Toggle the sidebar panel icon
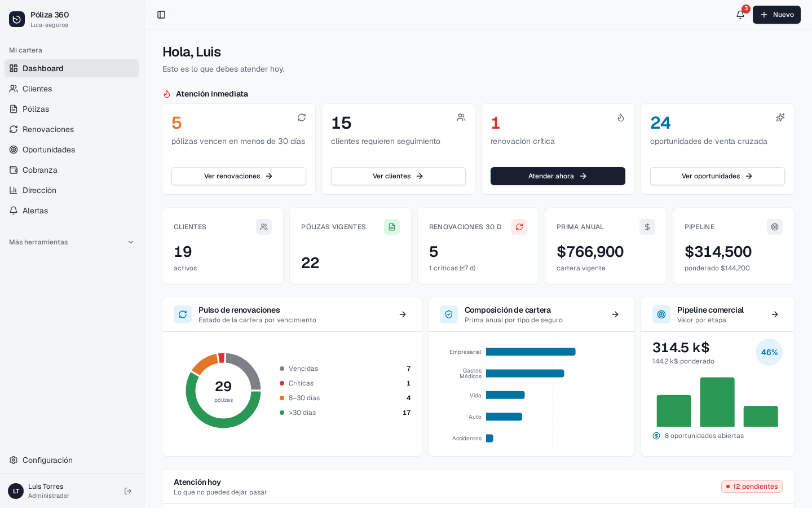The height and width of the screenshot is (508, 812). 161,15
